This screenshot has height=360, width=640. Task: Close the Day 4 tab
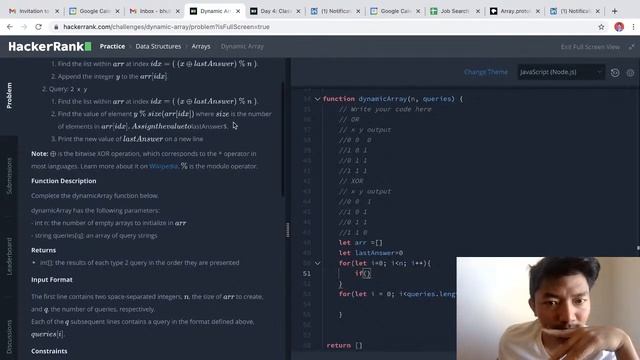coord(298,11)
